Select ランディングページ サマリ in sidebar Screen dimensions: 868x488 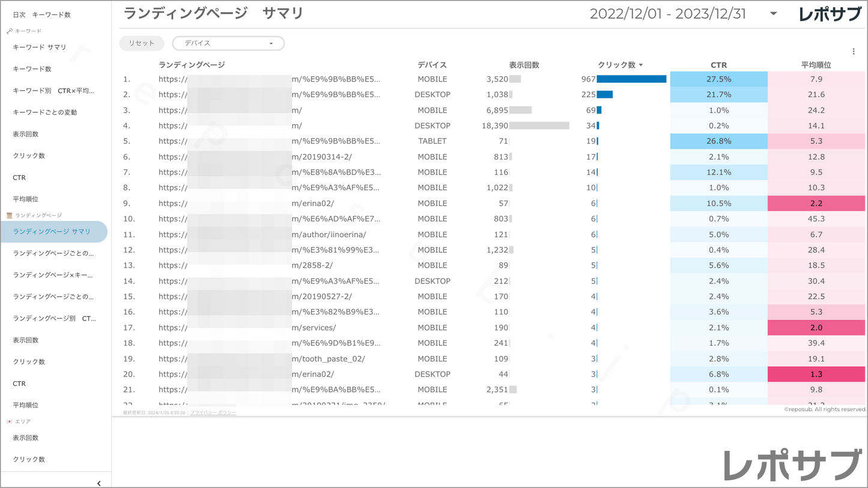(52, 232)
